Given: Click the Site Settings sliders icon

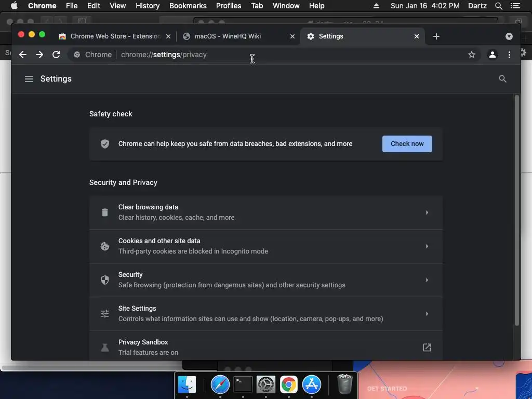Looking at the screenshot, I should pos(105,314).
